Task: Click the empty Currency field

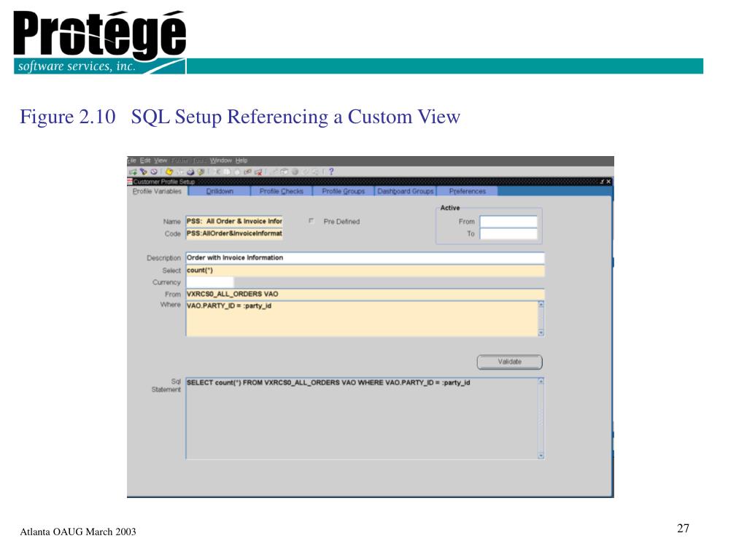Action: pos(209,282)
